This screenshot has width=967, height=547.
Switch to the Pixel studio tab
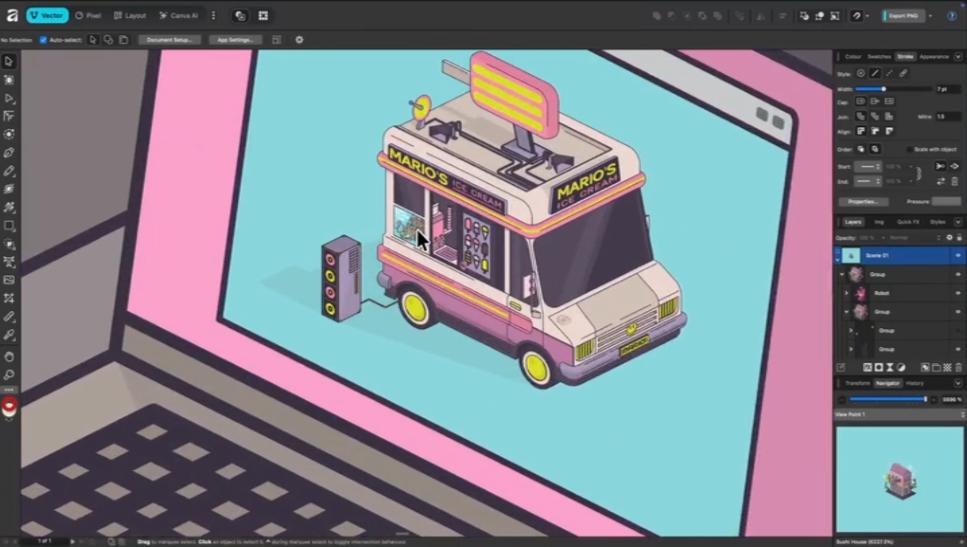point(88,16)
